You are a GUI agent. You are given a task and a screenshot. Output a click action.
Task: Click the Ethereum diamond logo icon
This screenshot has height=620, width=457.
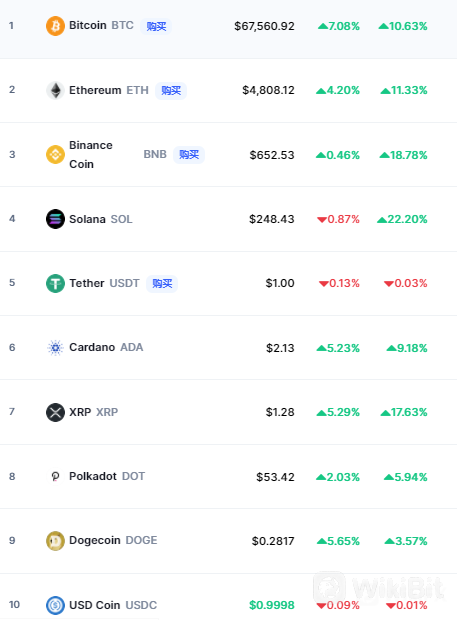point(55,91)
